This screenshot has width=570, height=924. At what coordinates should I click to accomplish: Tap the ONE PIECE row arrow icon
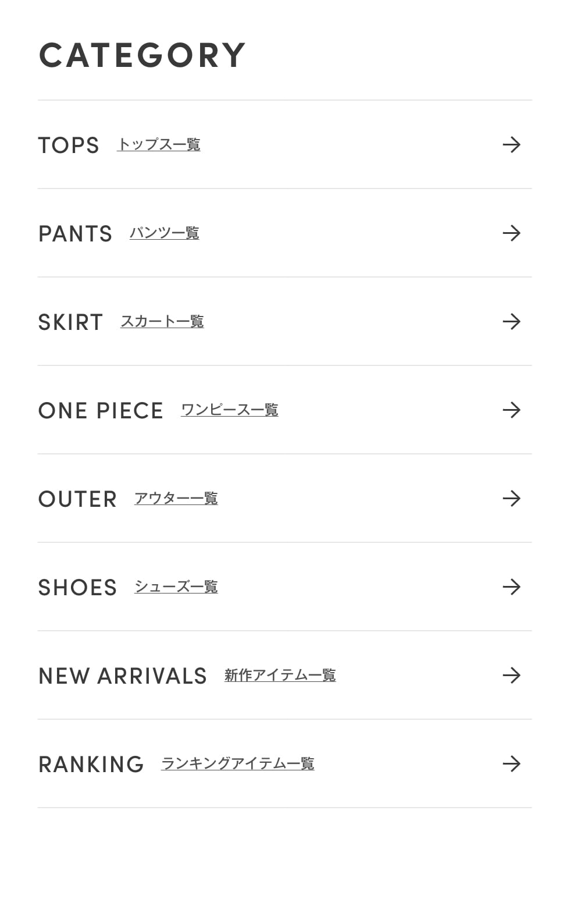511,410
